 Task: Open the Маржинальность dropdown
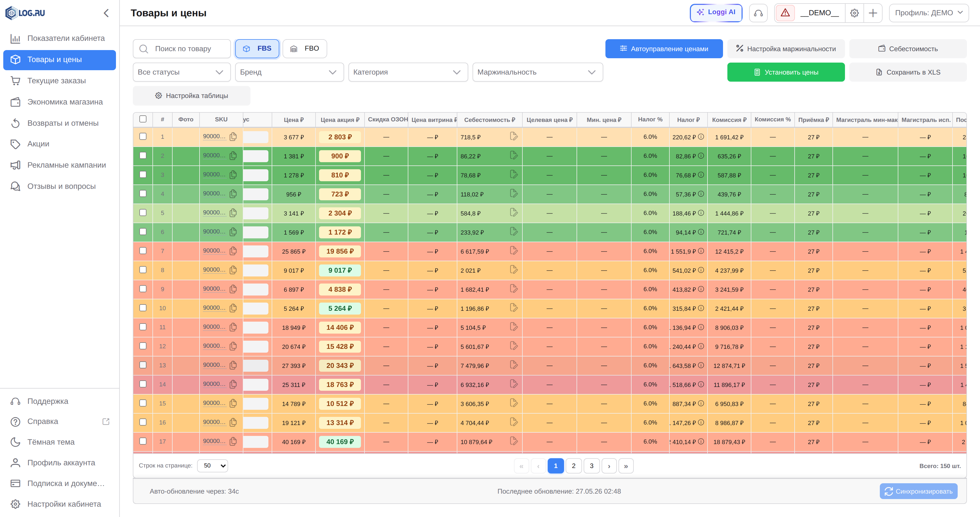[x=538, y=72]
